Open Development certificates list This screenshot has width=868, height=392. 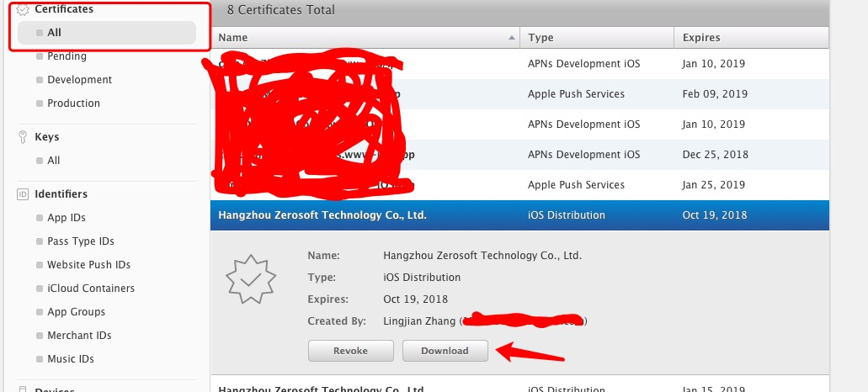point(79,80)
